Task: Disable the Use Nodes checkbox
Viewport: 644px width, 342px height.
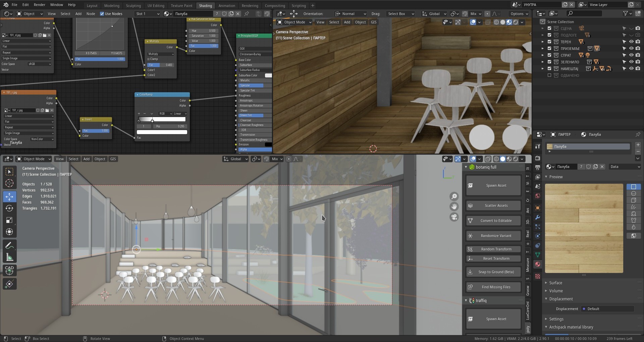Action: coord(102,14)
